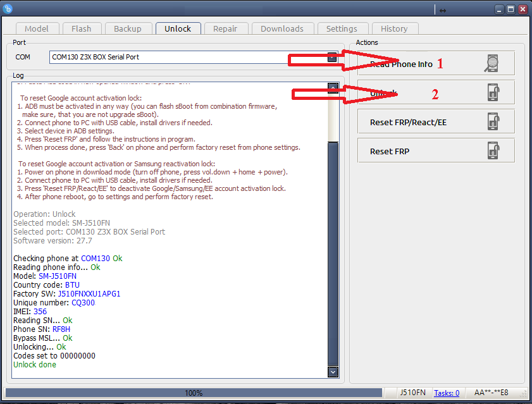Screen dimensions: 532x404
Task: Click the 100% progress bar
Action: [x=194, y=393]
